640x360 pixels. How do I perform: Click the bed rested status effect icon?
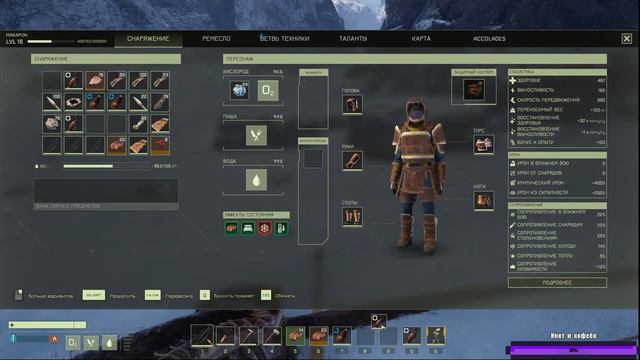pyautogui.click(x=248, y=228)
